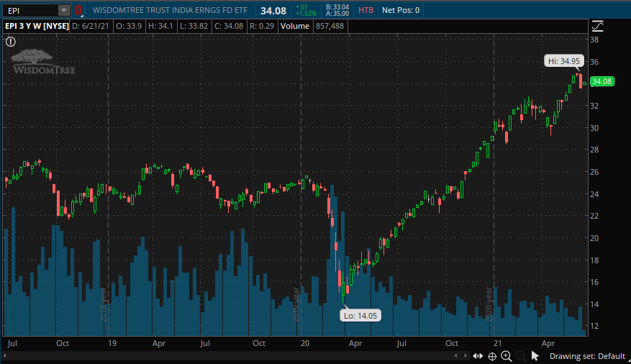Click the EPI symbol input field
Viewport: 631px width, 364px height.
click(x=31, y=11)
